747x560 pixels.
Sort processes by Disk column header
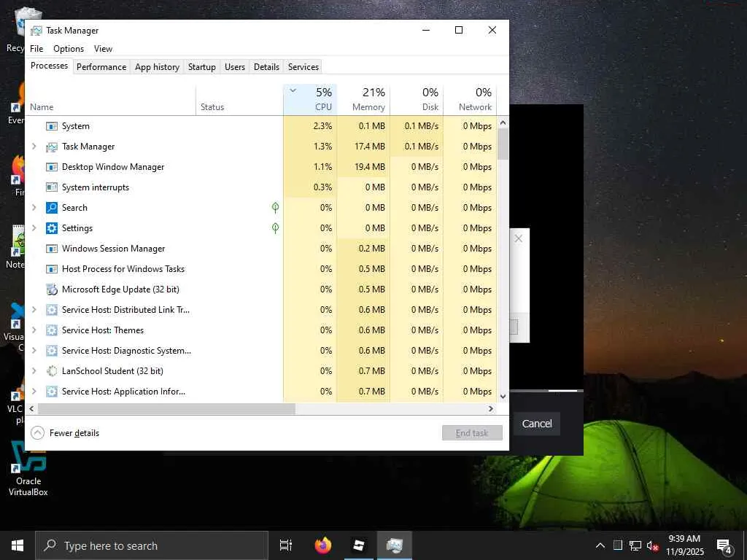(417, 101)
